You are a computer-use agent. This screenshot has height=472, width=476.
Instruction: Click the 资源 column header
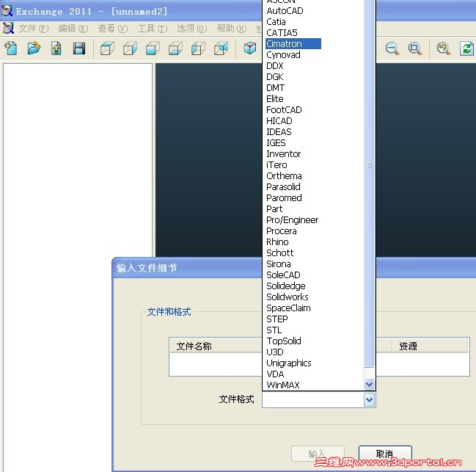(x=408, y=346)
